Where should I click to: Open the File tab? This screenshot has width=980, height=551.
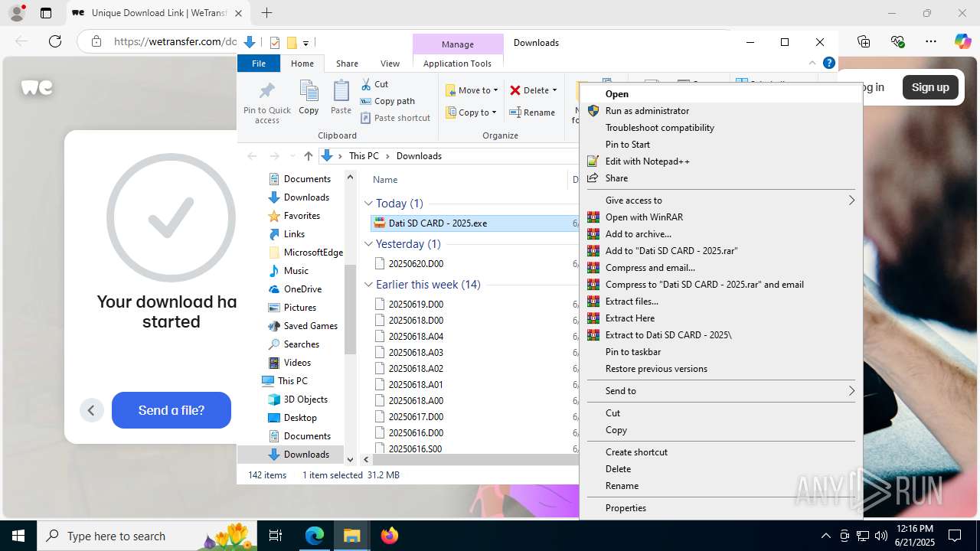[x=259, y=64]
